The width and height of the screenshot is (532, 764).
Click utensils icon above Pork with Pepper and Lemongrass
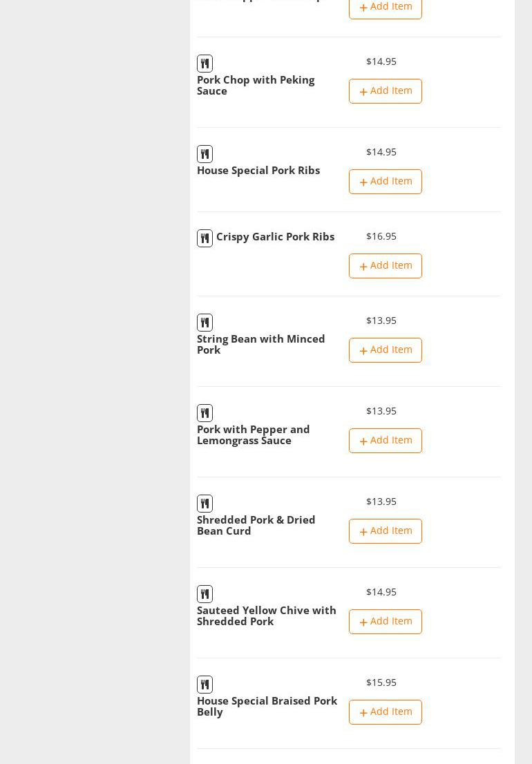coord(205,413)
